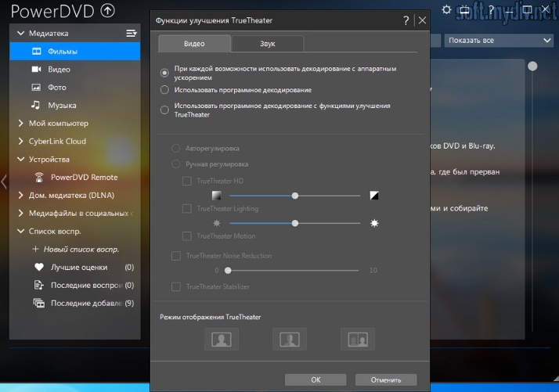Click the TV mode icon in title bar
Image resolution: width=559 pixels, height=392 pixels.
[466, 10]
